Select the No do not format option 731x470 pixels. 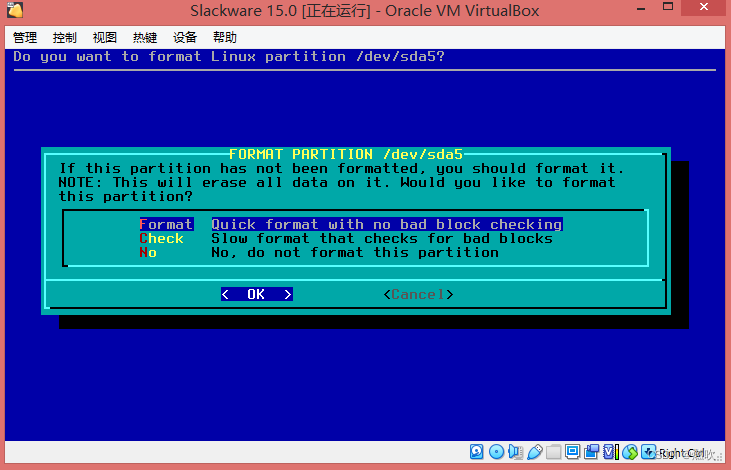click(319, 252)
